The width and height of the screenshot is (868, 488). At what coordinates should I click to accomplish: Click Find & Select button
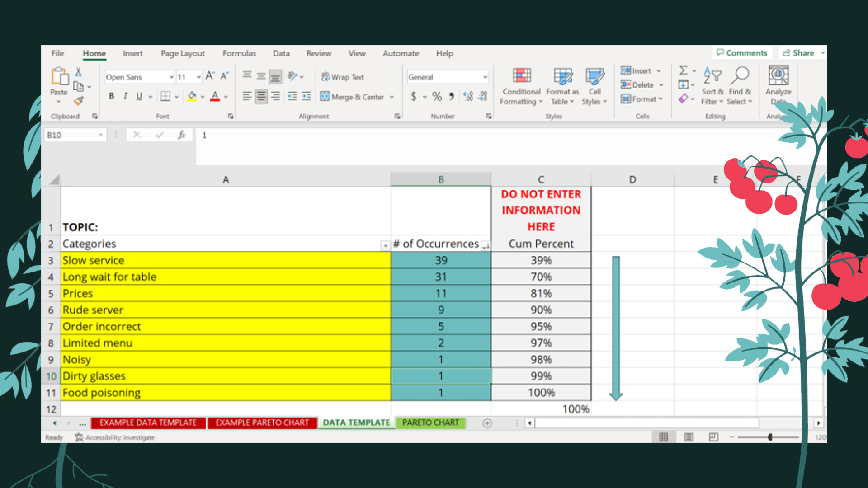(740, 86)
